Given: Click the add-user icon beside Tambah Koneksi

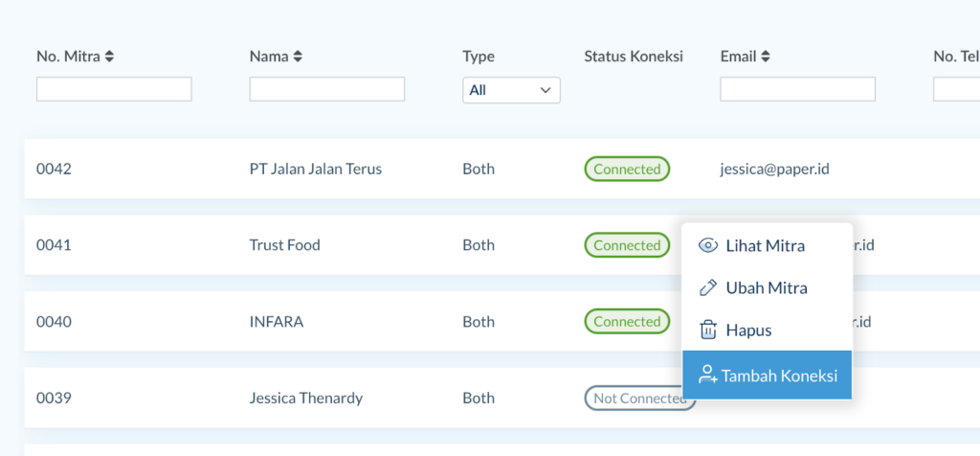Looking at the screenshot, I should point(708,375).
